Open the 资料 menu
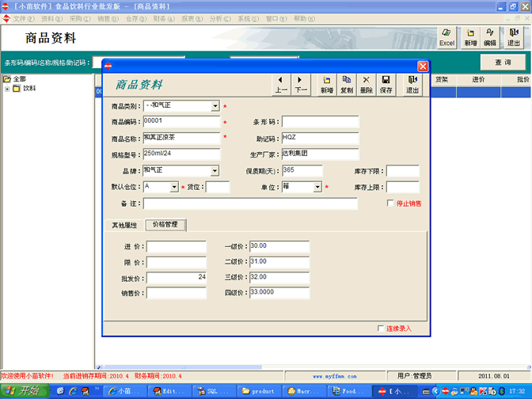 click(51, 19)
